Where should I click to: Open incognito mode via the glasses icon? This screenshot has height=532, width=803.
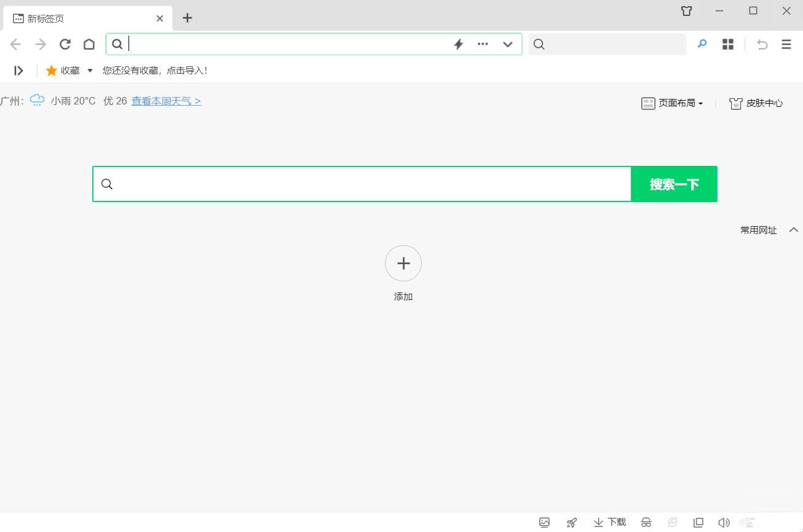click(x=646, y=522)
